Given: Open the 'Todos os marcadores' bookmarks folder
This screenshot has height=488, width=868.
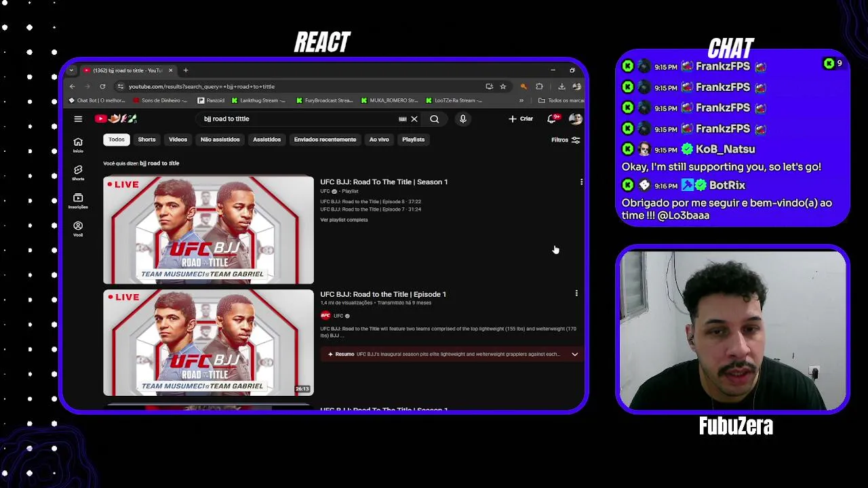Looking at the screenshot, I should (x=561, y=100).
